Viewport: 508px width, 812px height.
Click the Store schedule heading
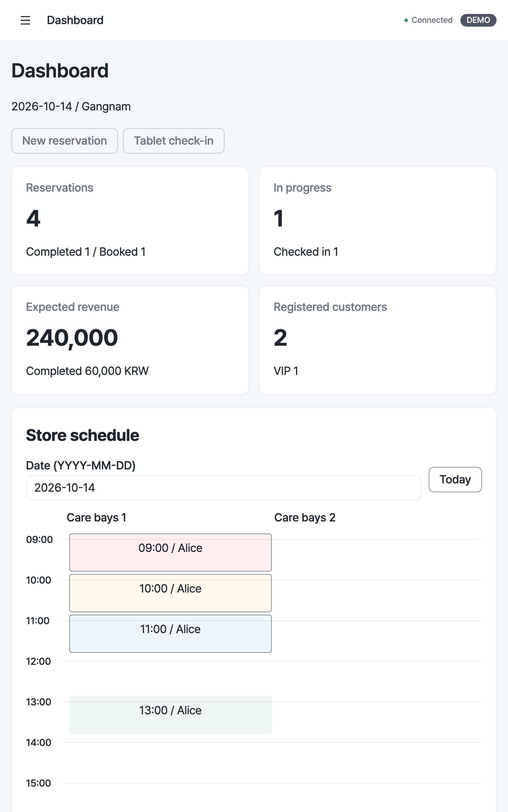[x=83, y=435]
